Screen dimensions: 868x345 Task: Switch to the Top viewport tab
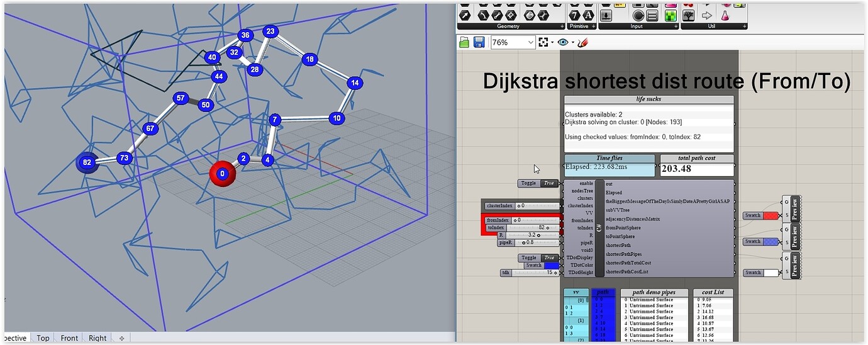(43, 338)
